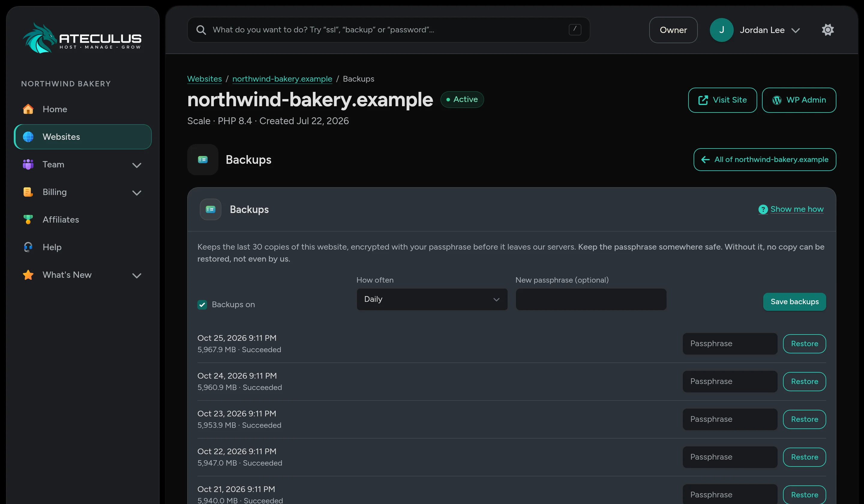Click the Team people icon

[28, 164]
